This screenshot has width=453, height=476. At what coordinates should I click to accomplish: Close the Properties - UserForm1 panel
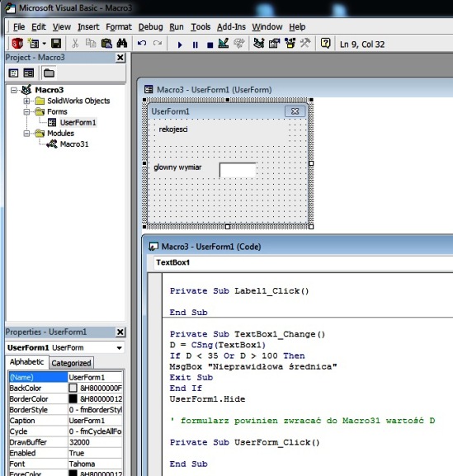(120, 332)
